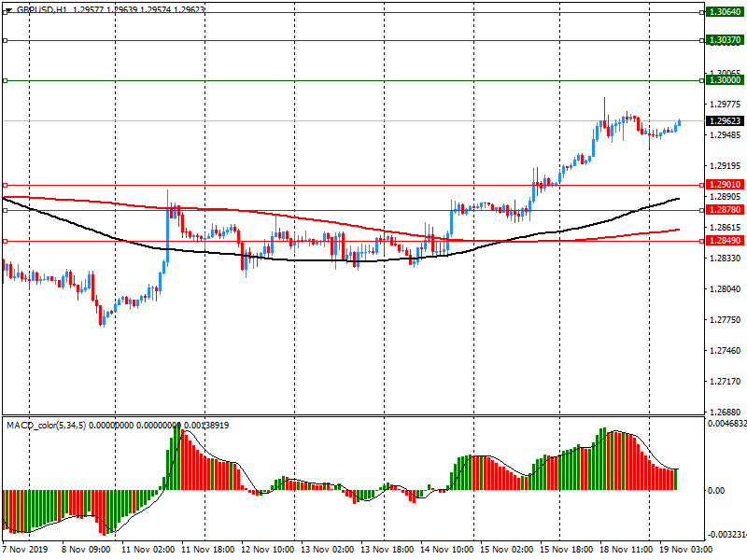The width and height of the screenshot is (747, 560).
Task: Click the 15 Nov 18:00 time label
Action: [x=567, y=549]
